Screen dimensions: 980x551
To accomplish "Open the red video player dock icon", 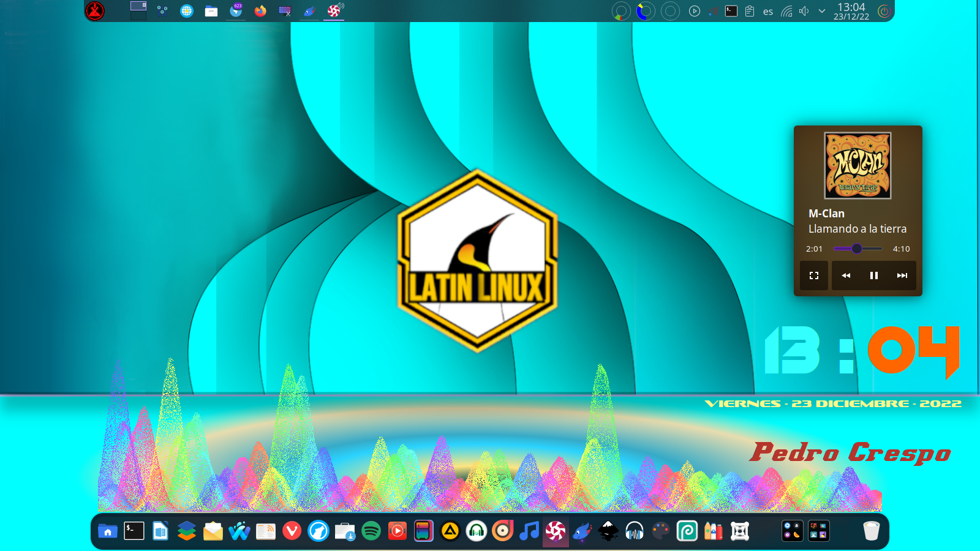I will 398,531.
